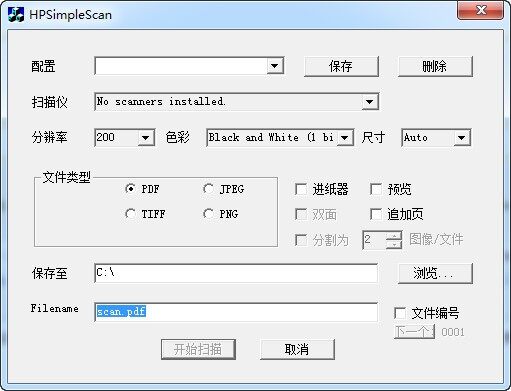
Task: Click the 保存 button
Action: [x=341, y=66]
